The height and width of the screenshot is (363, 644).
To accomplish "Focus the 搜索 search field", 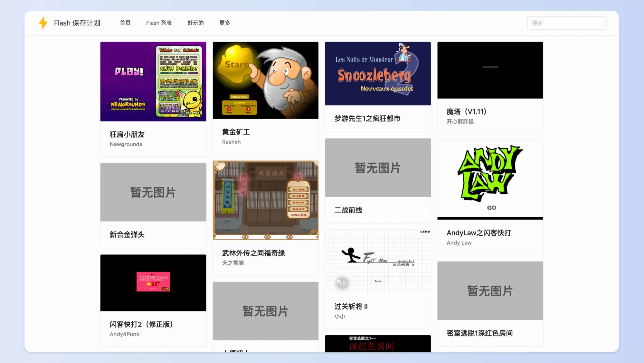I will 566,23.
